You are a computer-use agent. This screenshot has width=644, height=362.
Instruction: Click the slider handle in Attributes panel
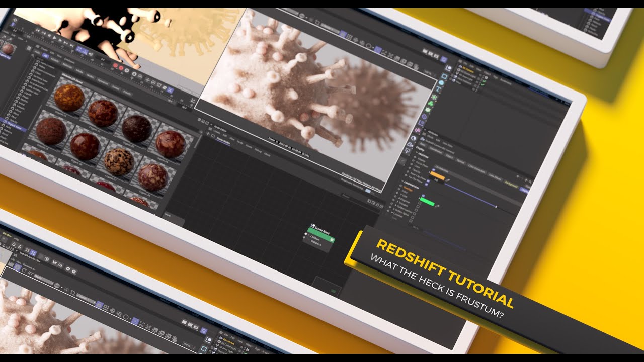point(496,207)
